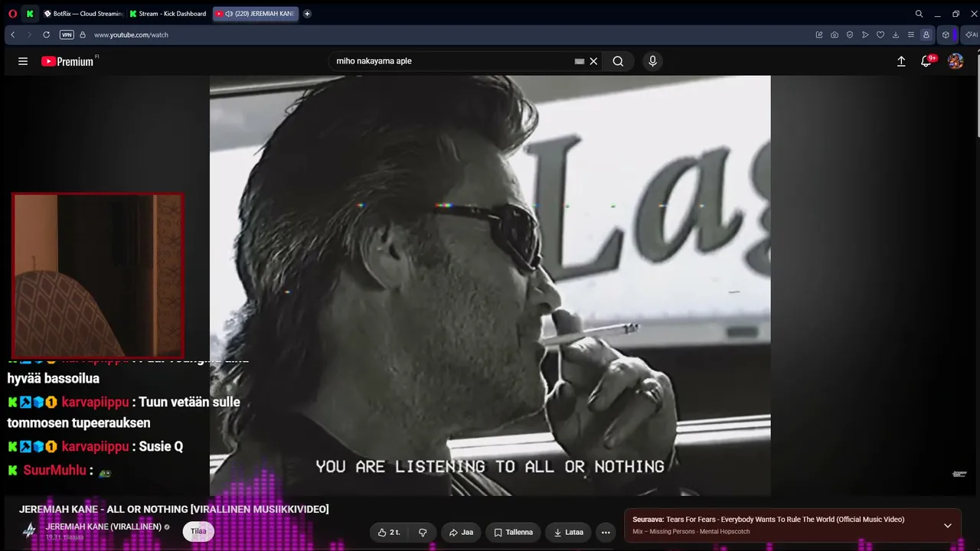Download the video with Lataa
This screenshot has width=980, height=551.
point(568,532)
